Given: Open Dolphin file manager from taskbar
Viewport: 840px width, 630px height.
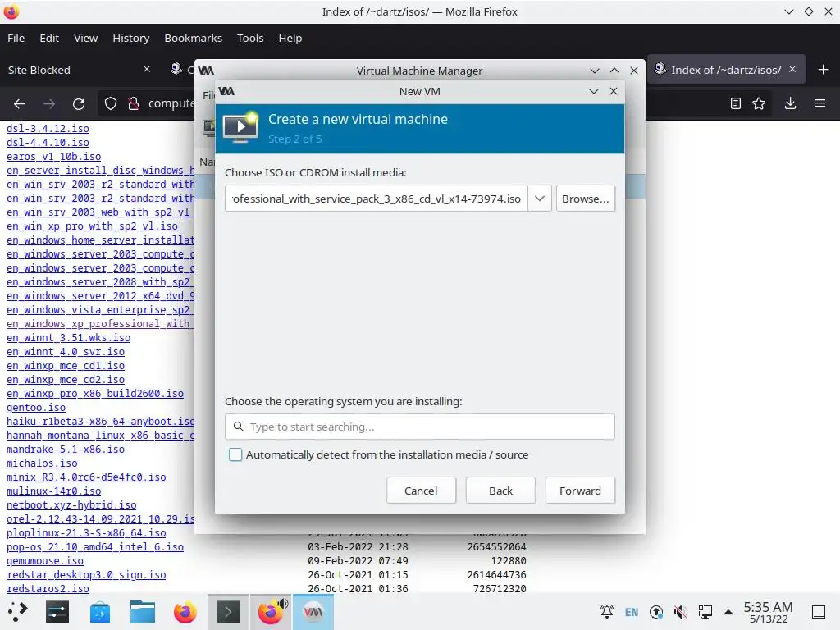Looking at the screenshot, I should (143, 612).
